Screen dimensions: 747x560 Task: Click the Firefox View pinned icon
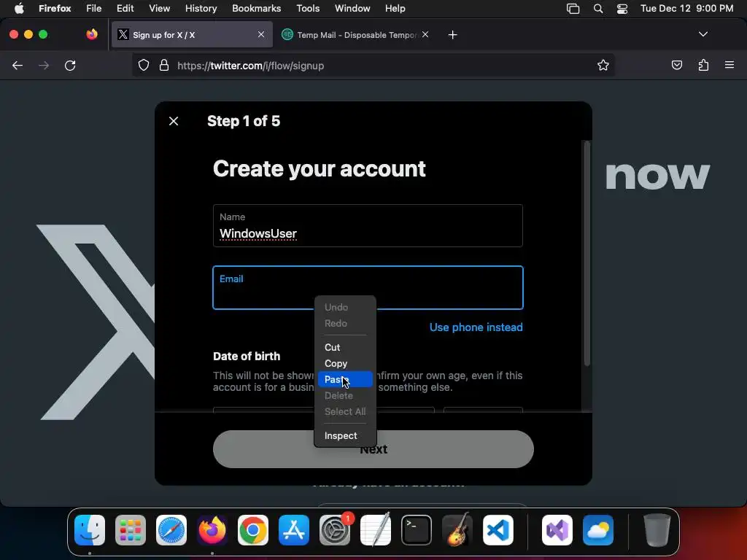92,34
